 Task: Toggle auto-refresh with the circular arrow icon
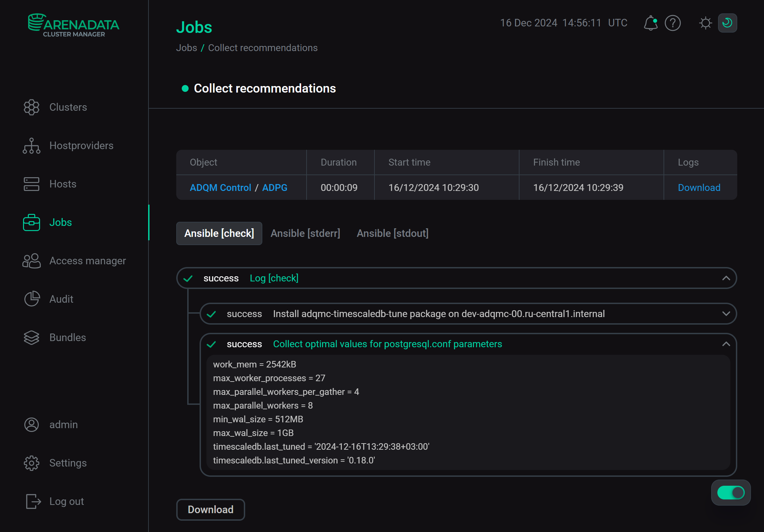tap(727, 23)
